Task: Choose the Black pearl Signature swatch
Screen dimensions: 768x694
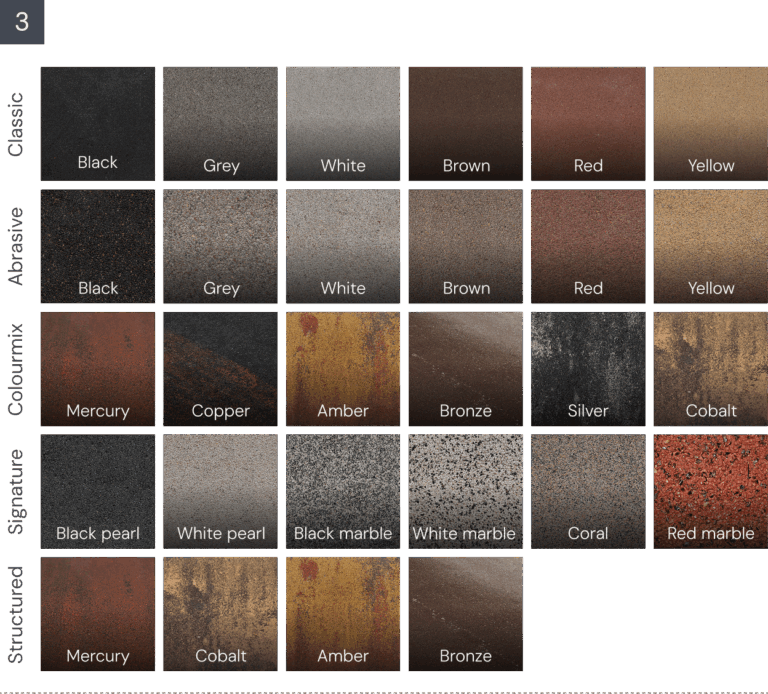Action: [98, 492]
